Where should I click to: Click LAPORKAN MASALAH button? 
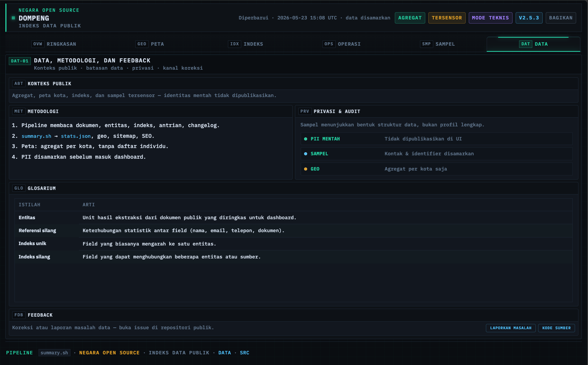click(511, 328)
